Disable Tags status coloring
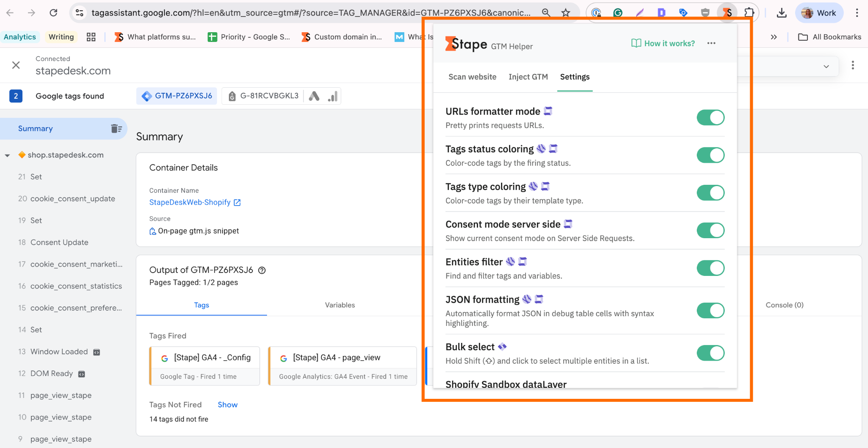This screenshot has width=868, height=448. 711,155
